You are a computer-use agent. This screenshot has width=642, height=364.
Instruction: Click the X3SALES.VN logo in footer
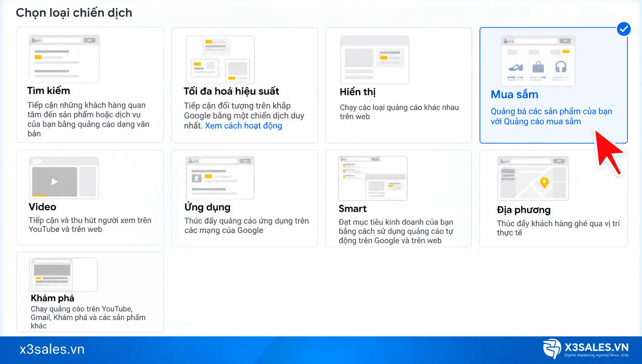(586, 349)
